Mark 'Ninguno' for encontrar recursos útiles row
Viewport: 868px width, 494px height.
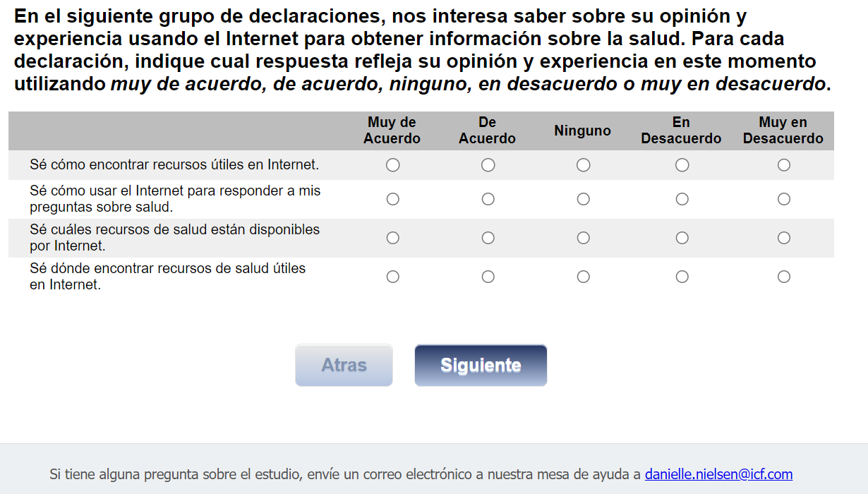pyautogui.click(x=583, y=165)
